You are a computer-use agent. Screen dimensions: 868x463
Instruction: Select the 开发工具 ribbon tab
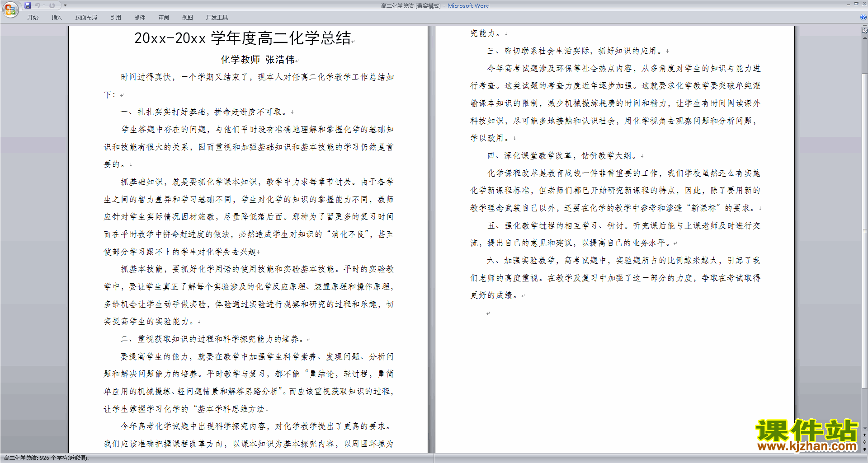[x=217, y=17]
